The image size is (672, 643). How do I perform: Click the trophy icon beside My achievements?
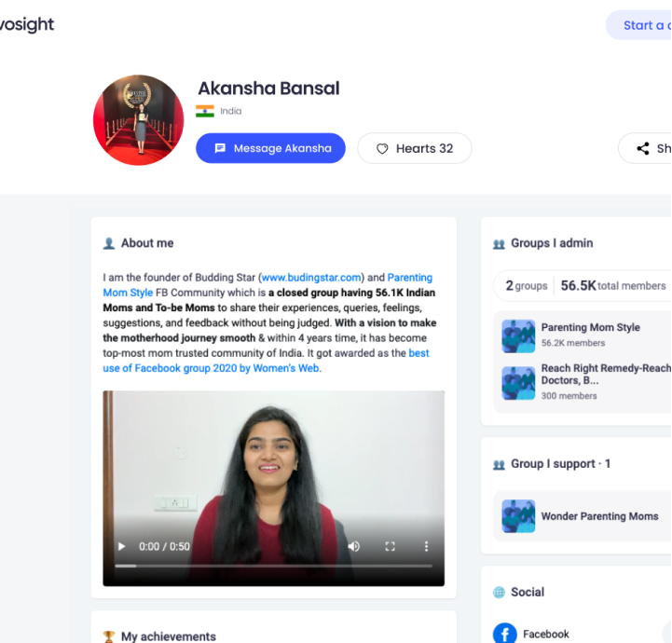(109, 637)
